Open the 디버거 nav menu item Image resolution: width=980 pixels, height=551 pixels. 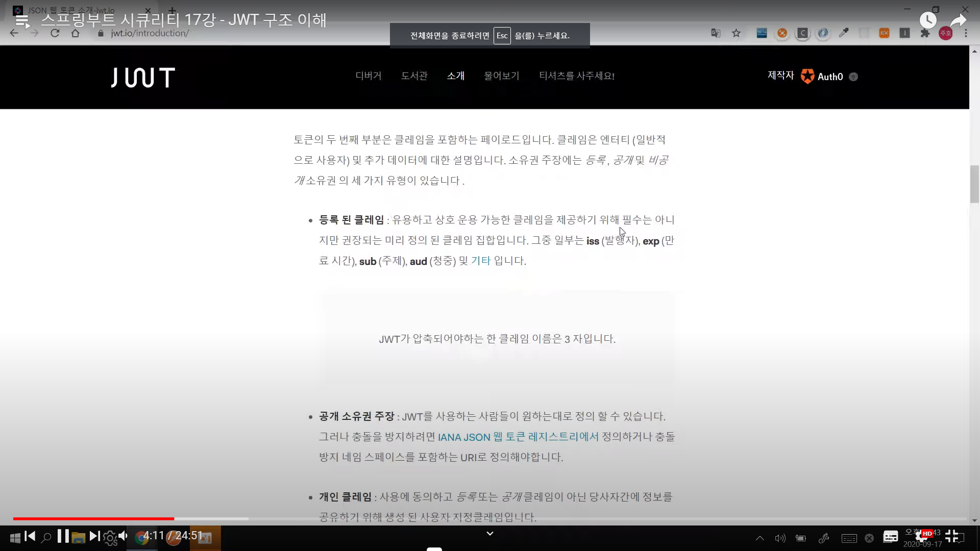(368, 76)
